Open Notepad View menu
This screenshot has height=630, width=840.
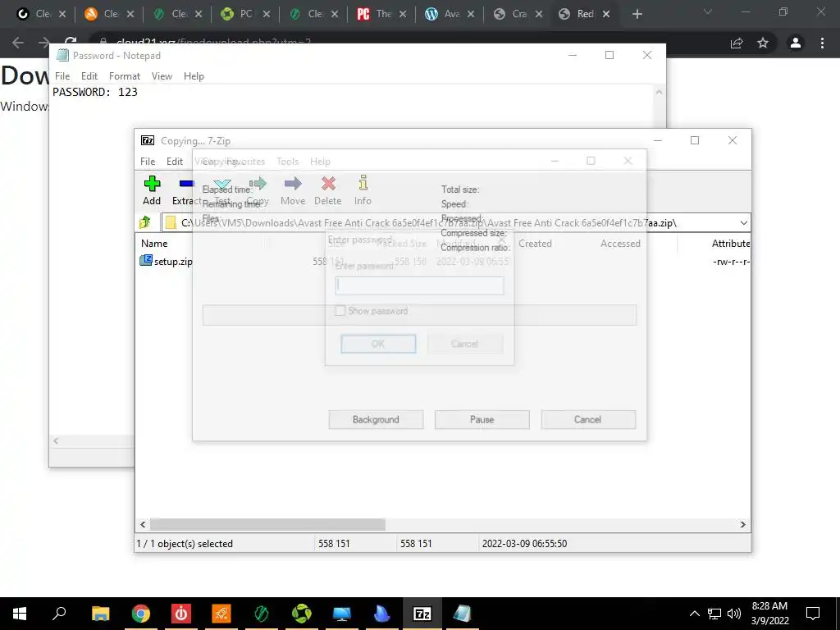[162, 76]
